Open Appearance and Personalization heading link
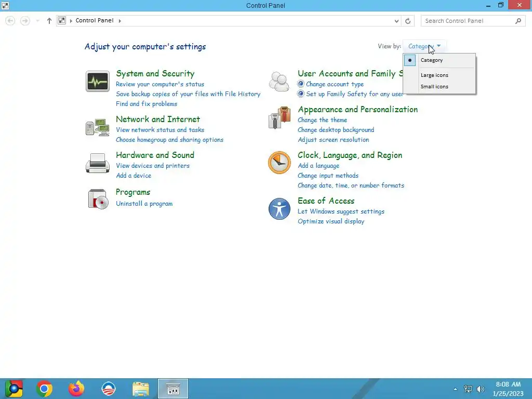 [357, 110]
